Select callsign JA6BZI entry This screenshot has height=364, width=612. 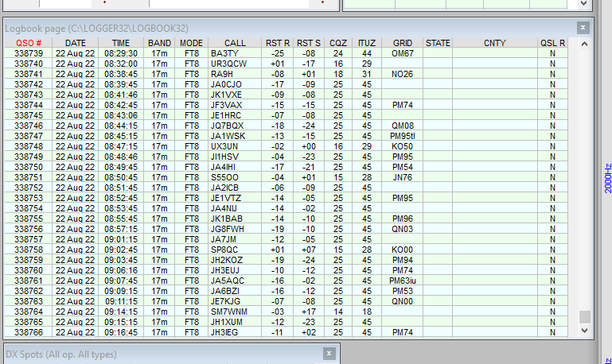235,291
